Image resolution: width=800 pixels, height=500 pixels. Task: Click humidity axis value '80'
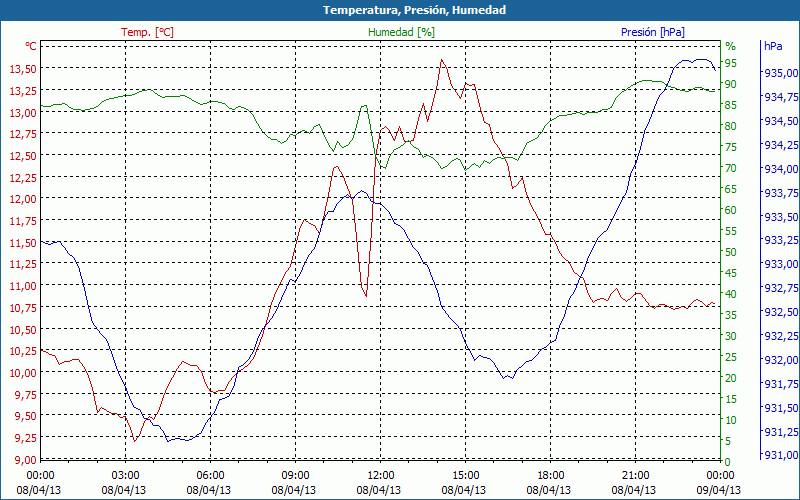click(x=731, y=126)
